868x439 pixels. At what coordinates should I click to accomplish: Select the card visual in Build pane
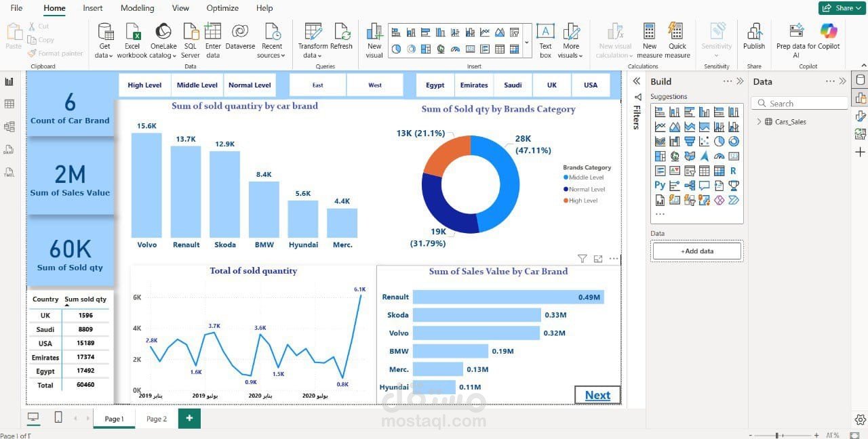[x=734, y=156]
